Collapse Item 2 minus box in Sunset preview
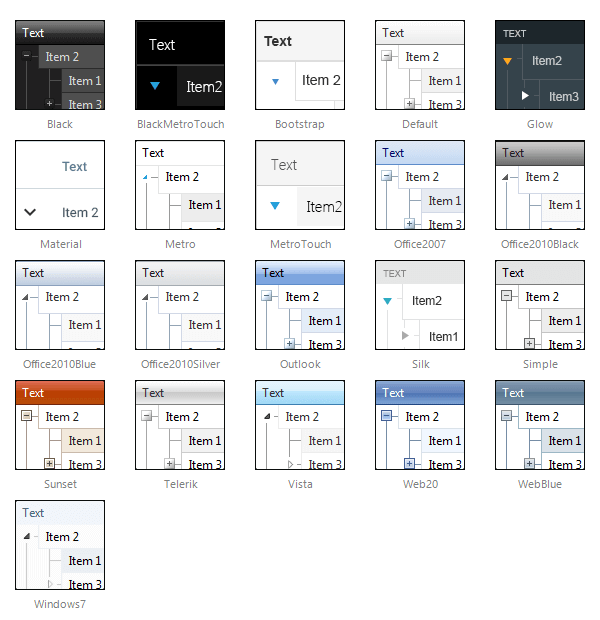The height and width of the screenshot is (620, 600). tap(26, 416)
